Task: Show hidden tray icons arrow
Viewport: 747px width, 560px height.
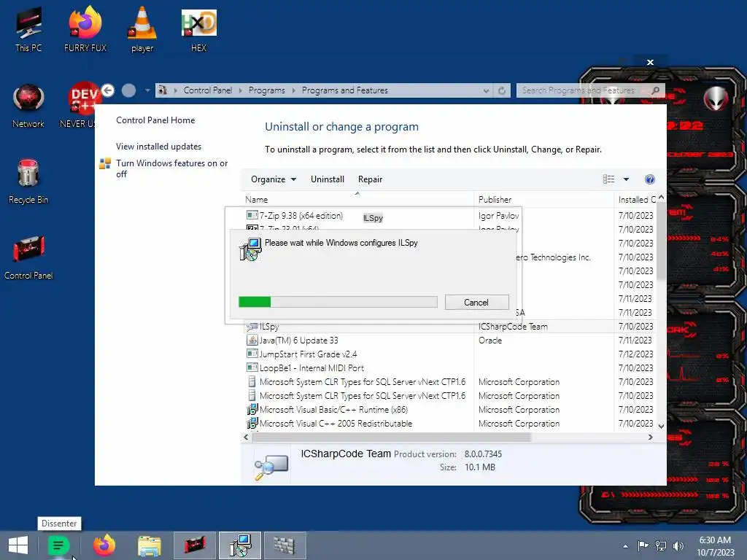Action: click(625, 545)
